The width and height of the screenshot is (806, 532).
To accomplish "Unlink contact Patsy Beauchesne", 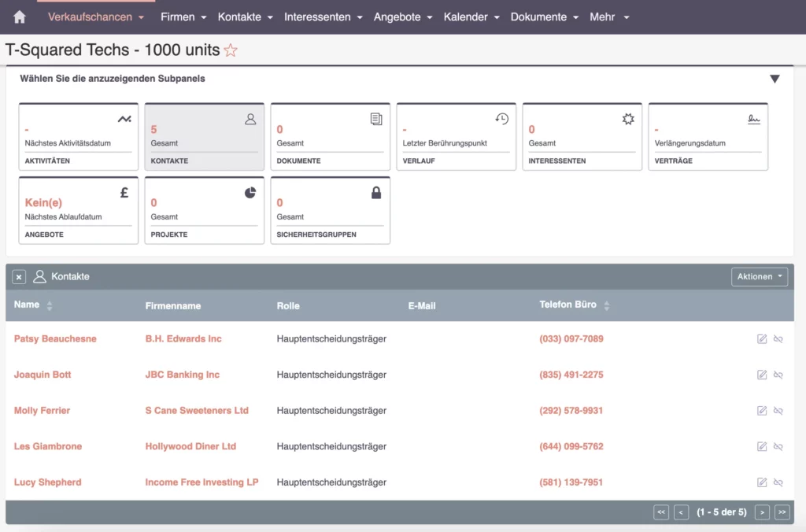I will [778, 338].
